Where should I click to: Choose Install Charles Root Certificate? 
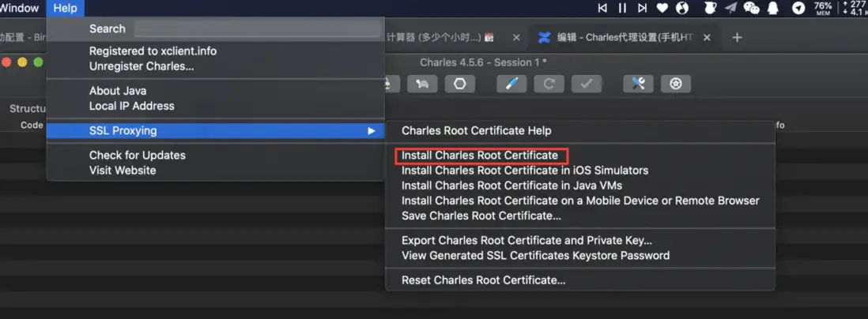[x=479, y=156]
